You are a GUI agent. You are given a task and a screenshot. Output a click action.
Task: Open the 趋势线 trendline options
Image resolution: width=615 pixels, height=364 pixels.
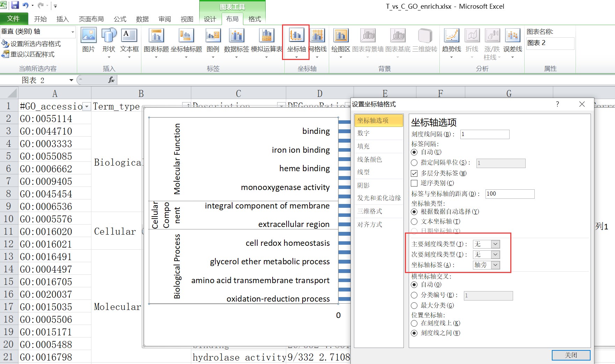click(x=451, y=43)
